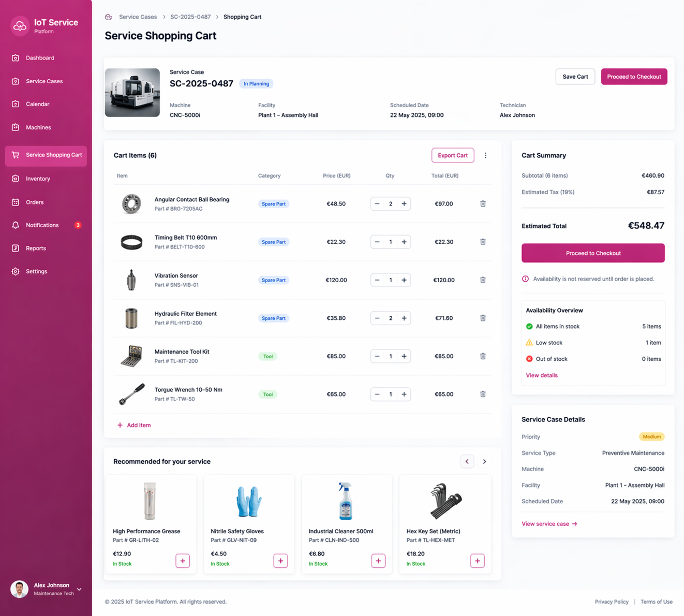Screen dimensions: 684x616
Task: Click SC-2025-0487 in the breadcrumb
Action: [190, 17]
